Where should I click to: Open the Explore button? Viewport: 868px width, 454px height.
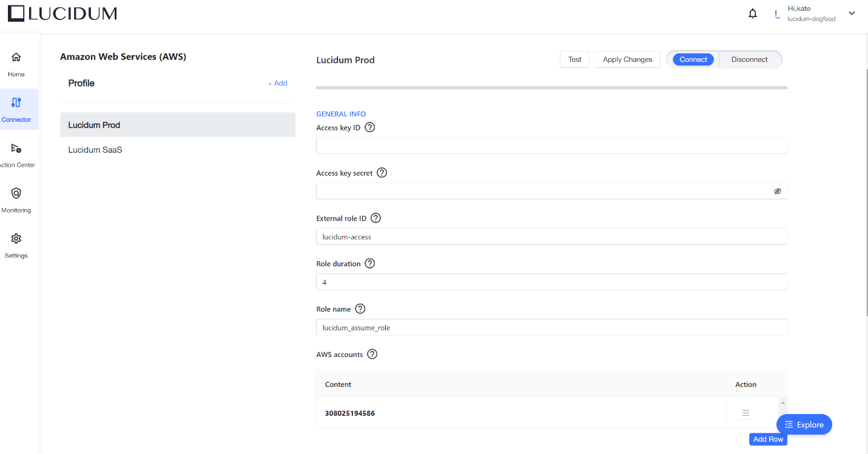click(804, 425)
